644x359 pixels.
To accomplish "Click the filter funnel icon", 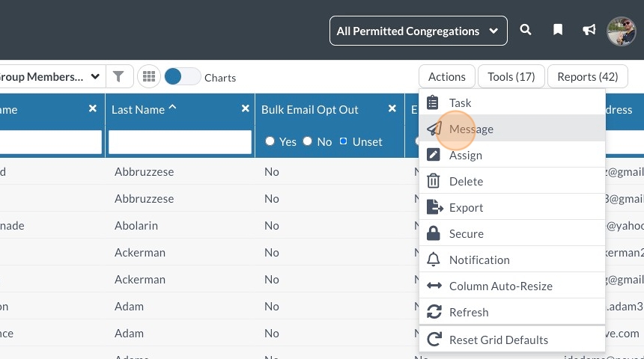I will [118, 76].
